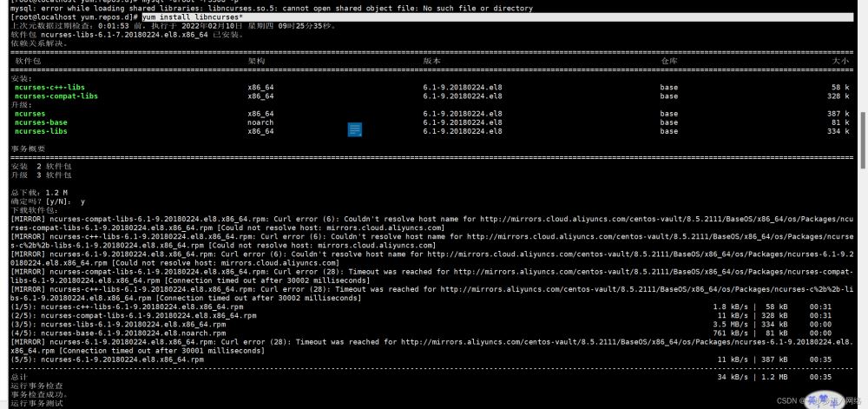
Task: Click the 版本 column header
Action: coord(431,62)
